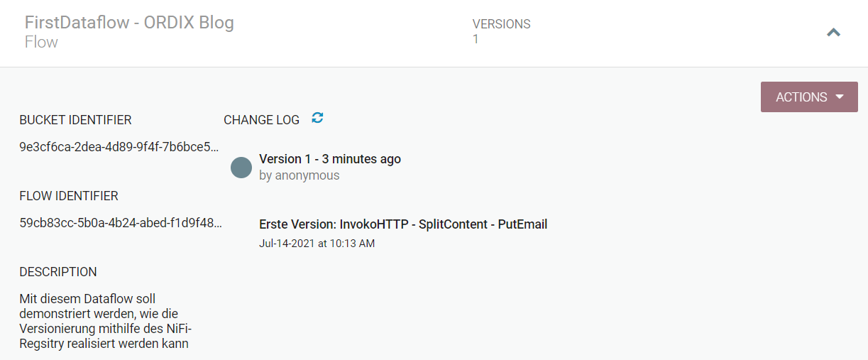Screen dimensions: 868x360
Task: Click the dropdown arrow on ACTIONS button
Action: click(x=840, y=97)
